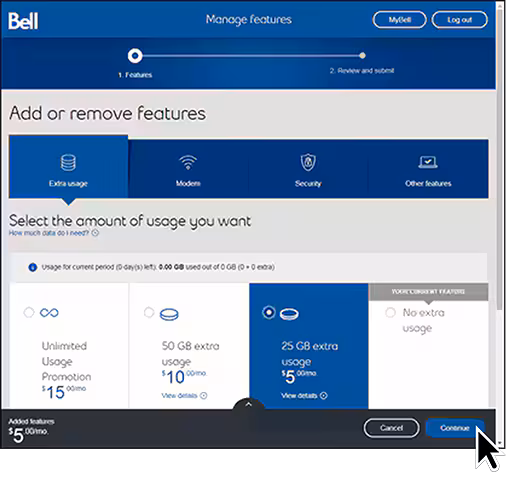The image size is (520, 480).
Task: Click arrow icon beside How much data
Action: click(x=95, y=233)
